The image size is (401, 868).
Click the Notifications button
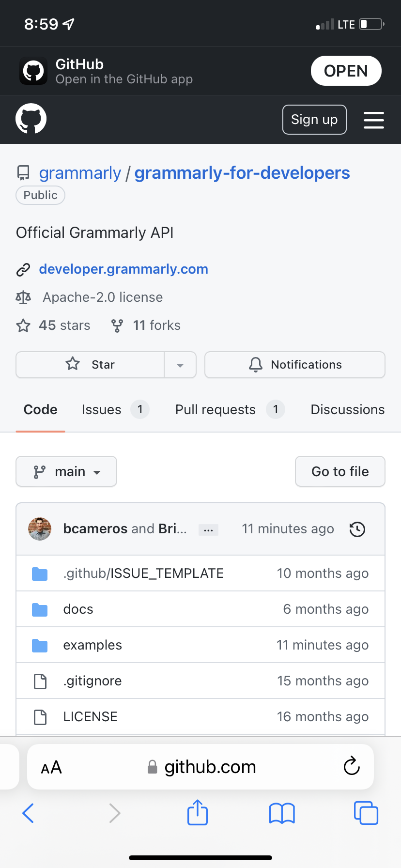[x=295, y=365]
